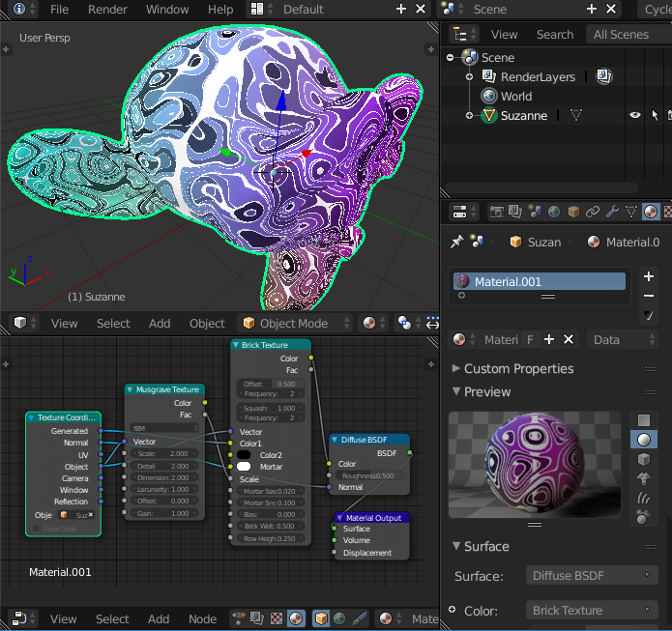
Task: Open the Render Layers properties tab
Action: [515, 212]
